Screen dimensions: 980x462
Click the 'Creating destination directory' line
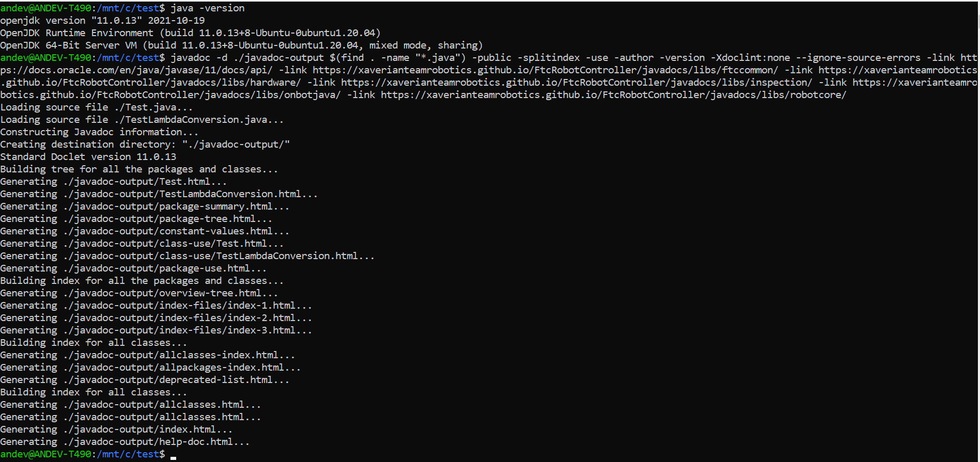(x=145, y=145)
